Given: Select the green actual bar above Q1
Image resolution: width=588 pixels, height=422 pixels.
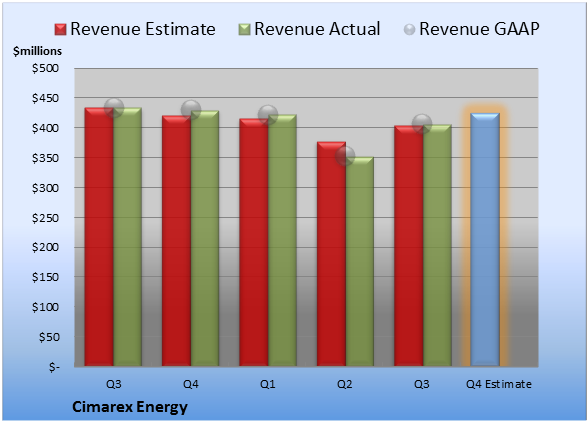Looking at the screenshot, I should tap(282, 240).
